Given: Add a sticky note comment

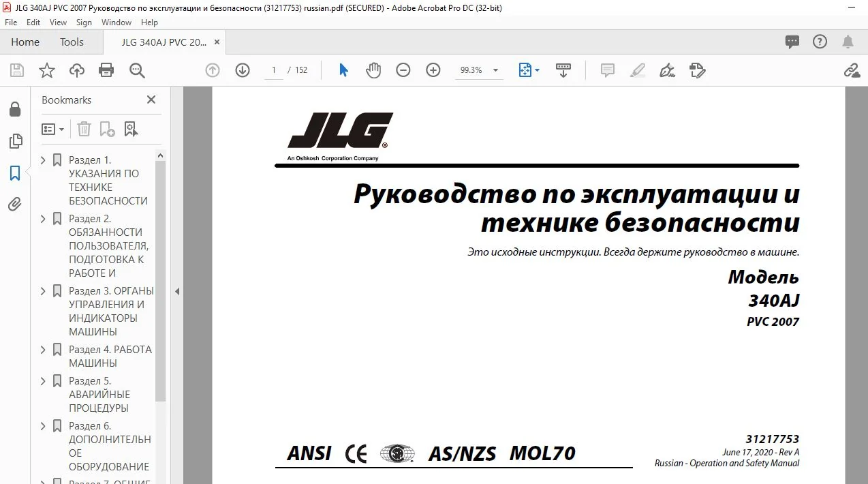Looking at the screenshot, I should click(608, 70).
